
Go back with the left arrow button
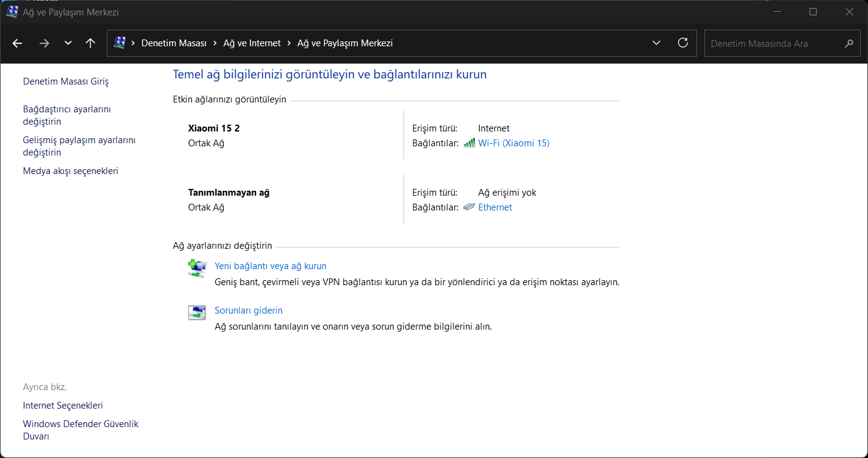click(17, 43)
